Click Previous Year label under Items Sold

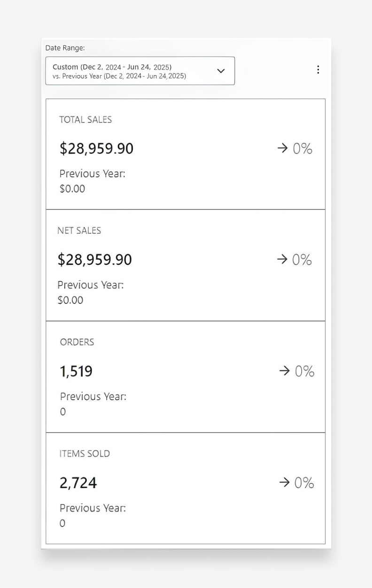click(93, 508)
